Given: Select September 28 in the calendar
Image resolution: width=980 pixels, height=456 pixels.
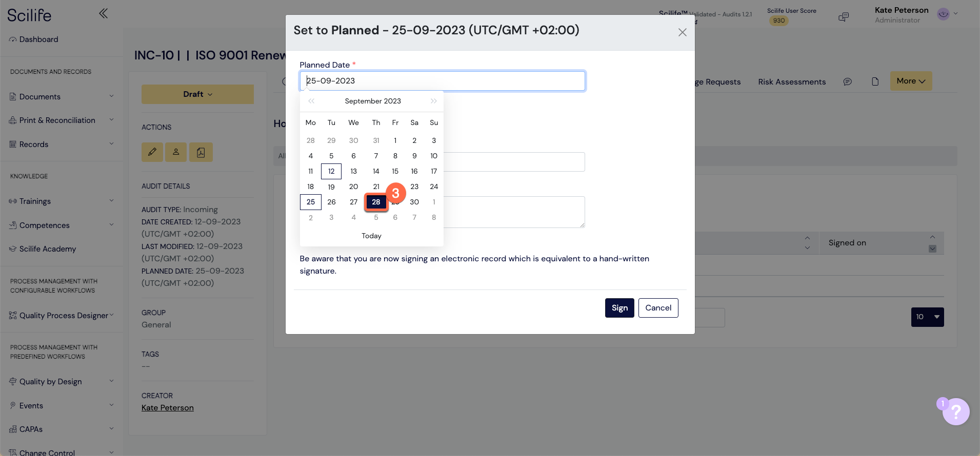Looking at the screenshot, I should 376,202.
